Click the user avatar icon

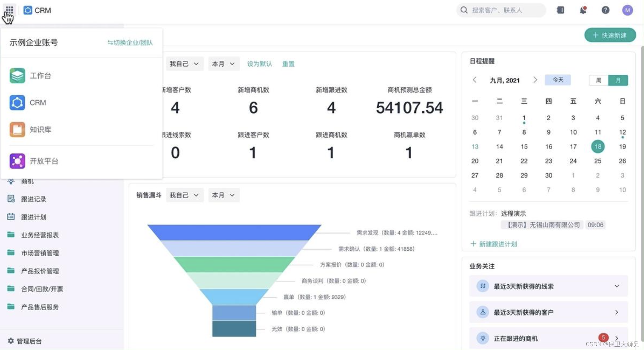pos(627,10)
